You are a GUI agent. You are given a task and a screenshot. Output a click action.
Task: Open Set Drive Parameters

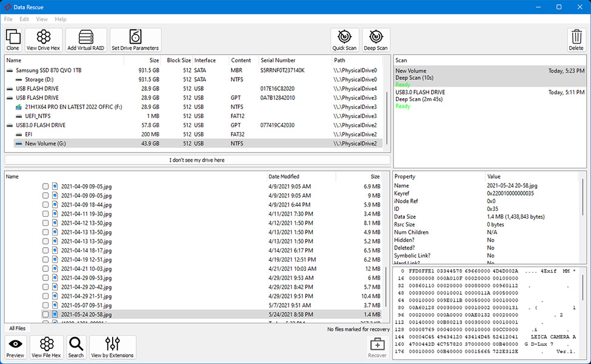pos(134,39)
